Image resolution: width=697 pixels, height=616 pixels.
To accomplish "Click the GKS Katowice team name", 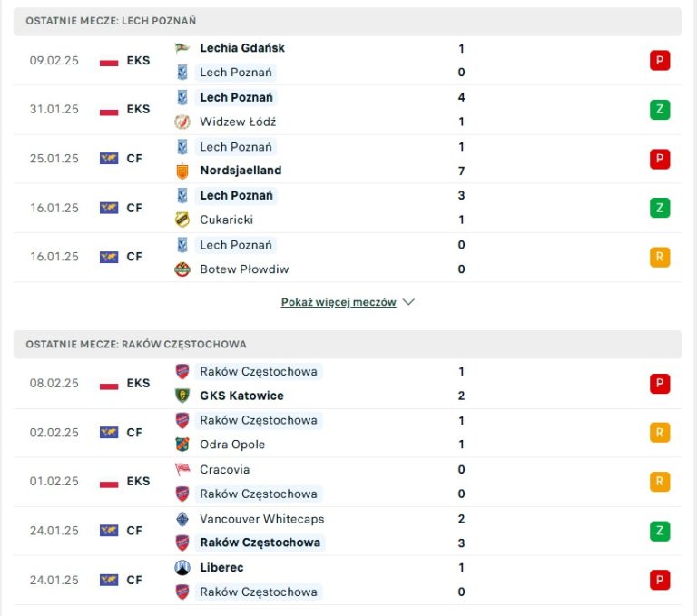I will [x=241, y=396].
